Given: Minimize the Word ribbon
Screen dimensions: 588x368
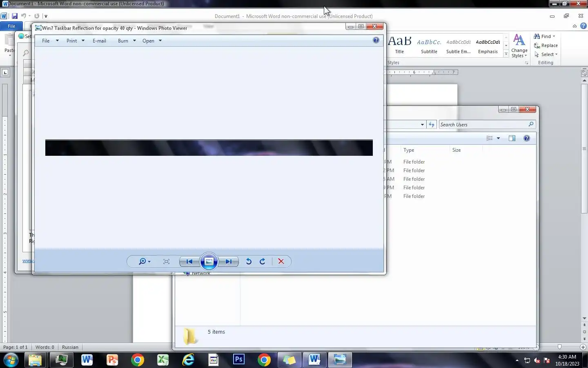Looking at the screenshot, I should coord(575,26).
